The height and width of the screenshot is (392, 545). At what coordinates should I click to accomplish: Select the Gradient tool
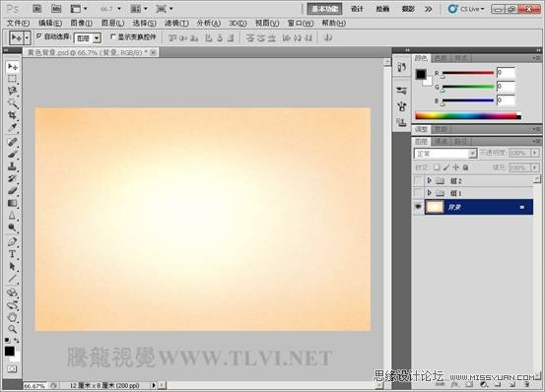tap(13, 203)
